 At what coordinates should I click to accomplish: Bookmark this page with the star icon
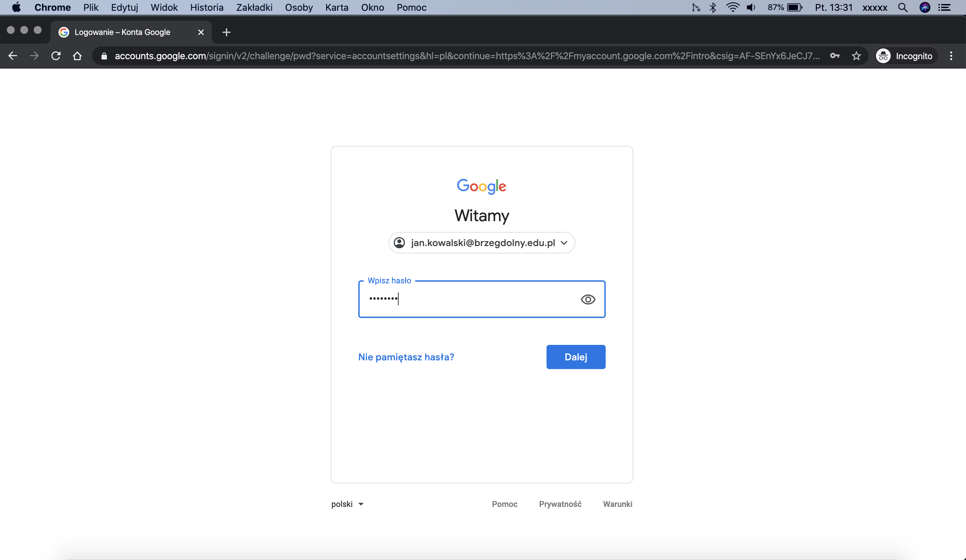tap(856, 56)
